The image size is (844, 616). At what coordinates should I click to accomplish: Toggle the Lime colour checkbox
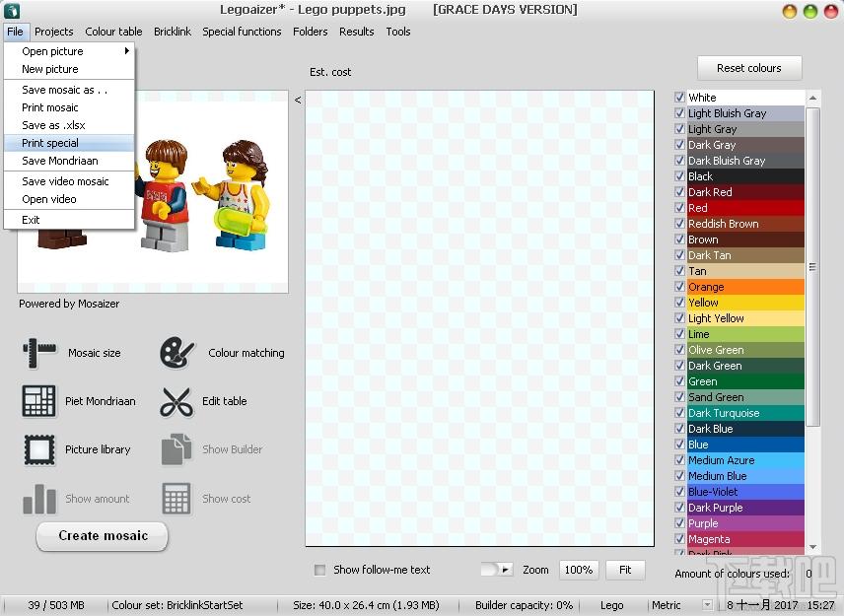[679, 333]
